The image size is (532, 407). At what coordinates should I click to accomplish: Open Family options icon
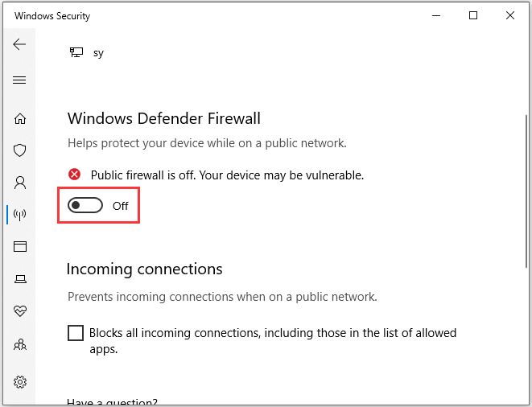point(20,344)
